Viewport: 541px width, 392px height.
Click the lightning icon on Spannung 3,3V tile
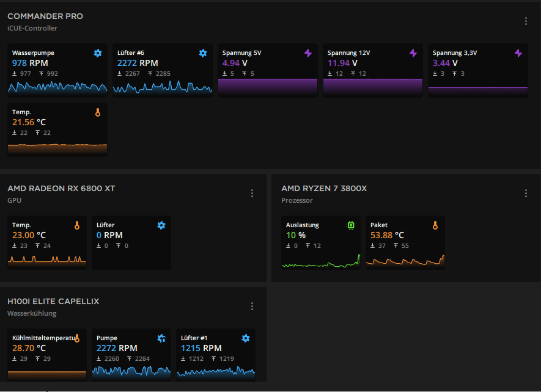[518, 53]
